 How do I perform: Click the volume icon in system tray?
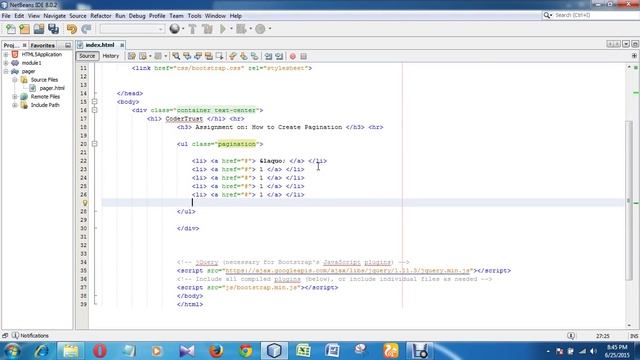pos(594,351)
